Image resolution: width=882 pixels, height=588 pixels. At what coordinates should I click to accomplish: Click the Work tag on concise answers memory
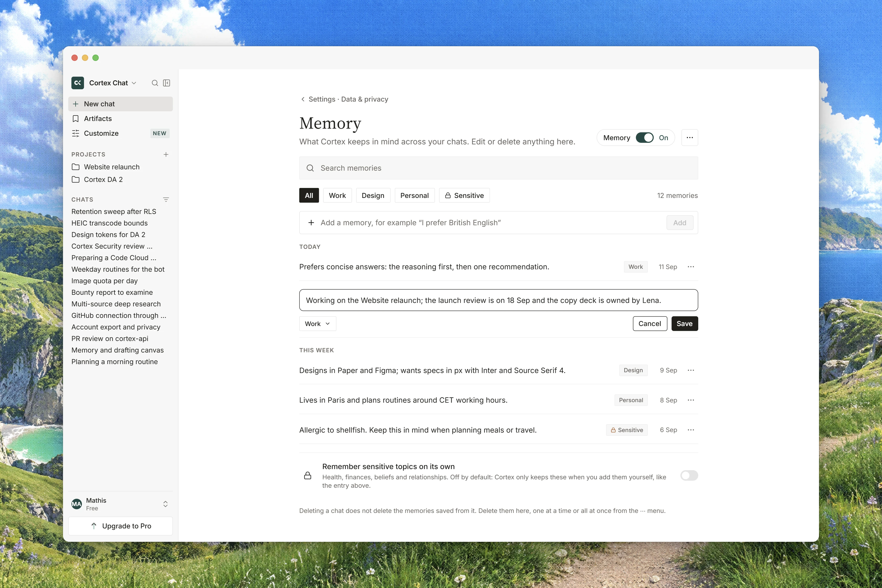coord(636,267)
